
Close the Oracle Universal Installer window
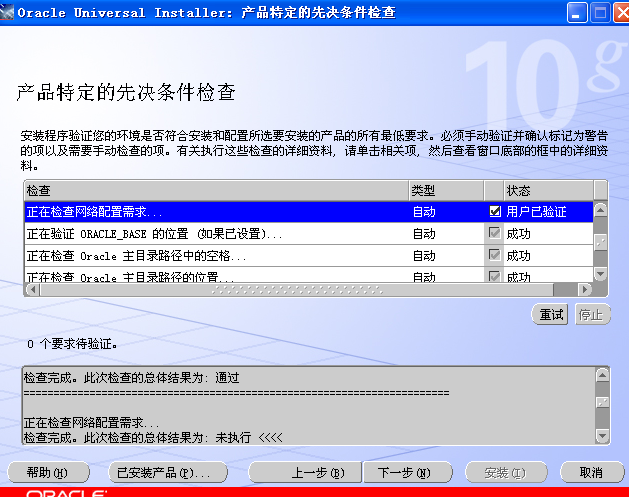[622, 13]
